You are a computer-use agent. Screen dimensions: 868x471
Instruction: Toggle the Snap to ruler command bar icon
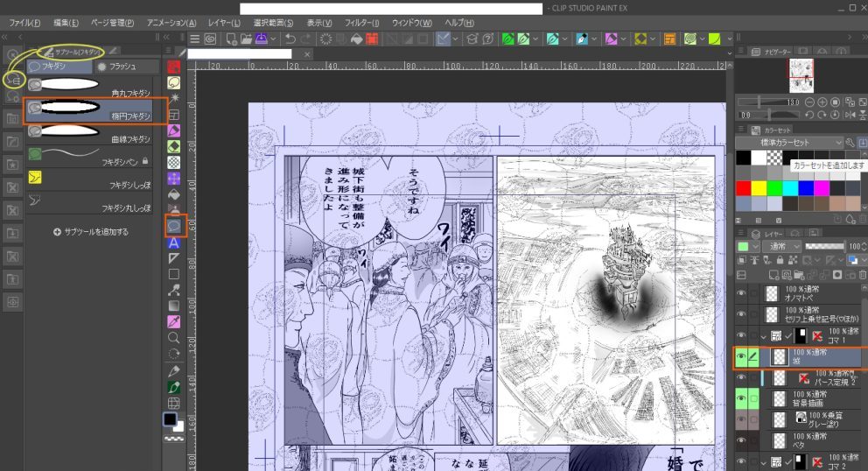pyautogui.click(x=443, y=39)
